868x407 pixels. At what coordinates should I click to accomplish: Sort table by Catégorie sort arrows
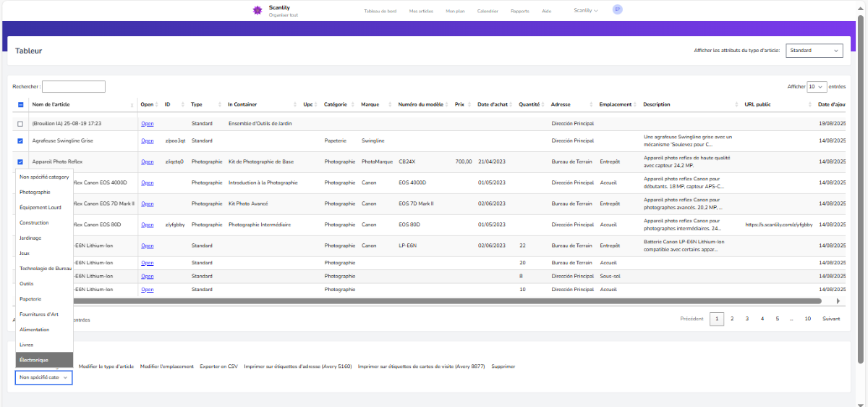coord(354,105)
